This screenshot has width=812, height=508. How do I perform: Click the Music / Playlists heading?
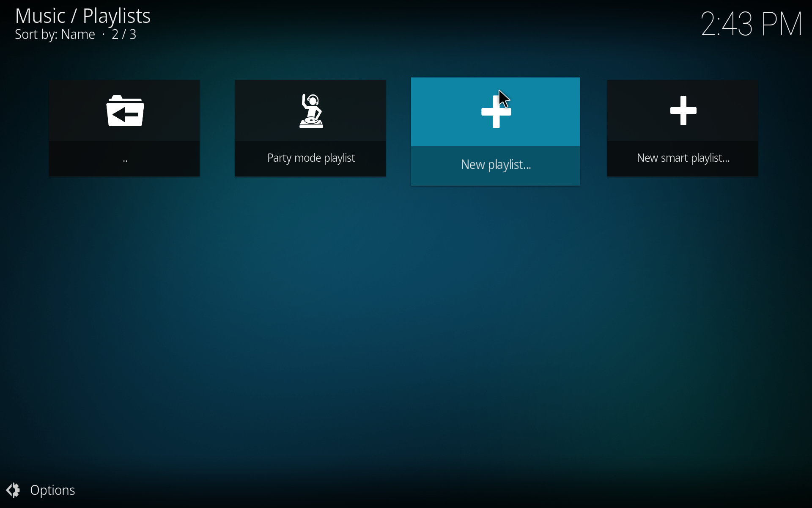coord(82,16)
